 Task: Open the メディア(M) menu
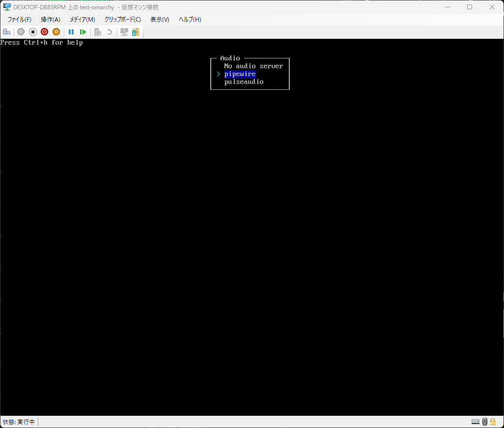pos(83,20)
